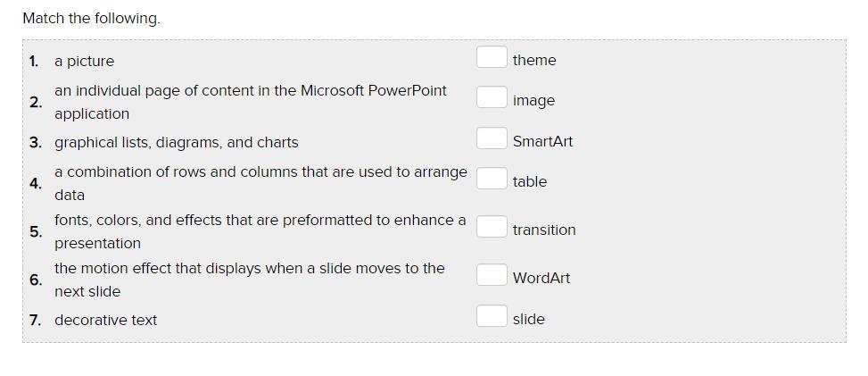Click the answer box beside WordArt
868x376 pixels.
[491, 275]
